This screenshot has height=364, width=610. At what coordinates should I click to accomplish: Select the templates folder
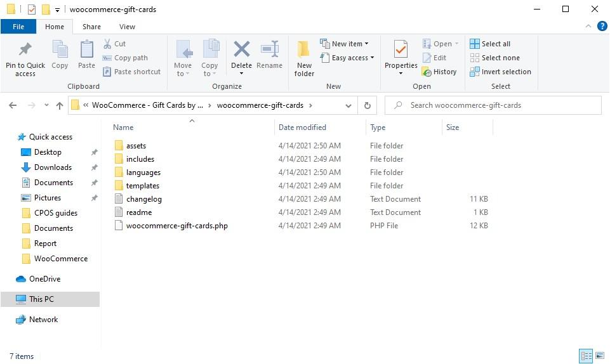tap(142, 186)
